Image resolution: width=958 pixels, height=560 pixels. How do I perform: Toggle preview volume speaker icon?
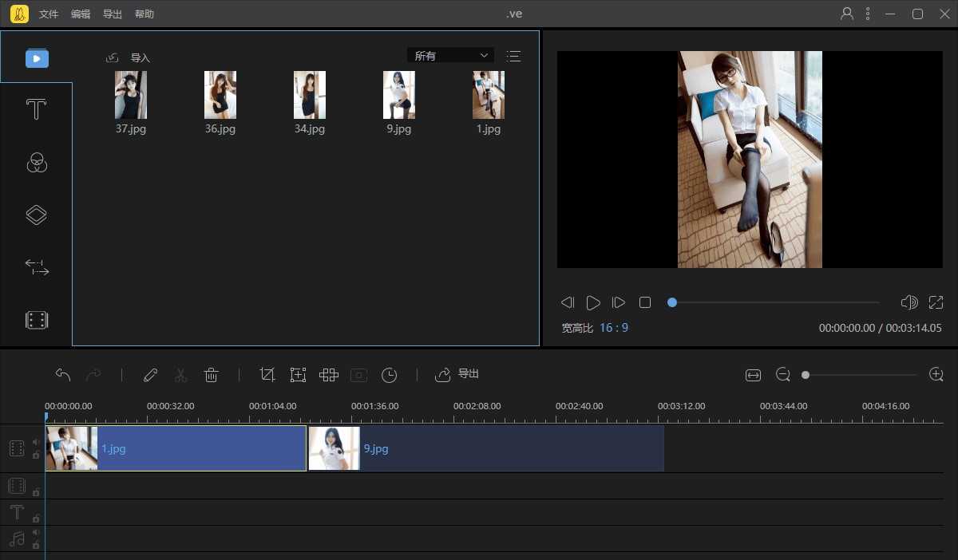(x=909, y=302)
